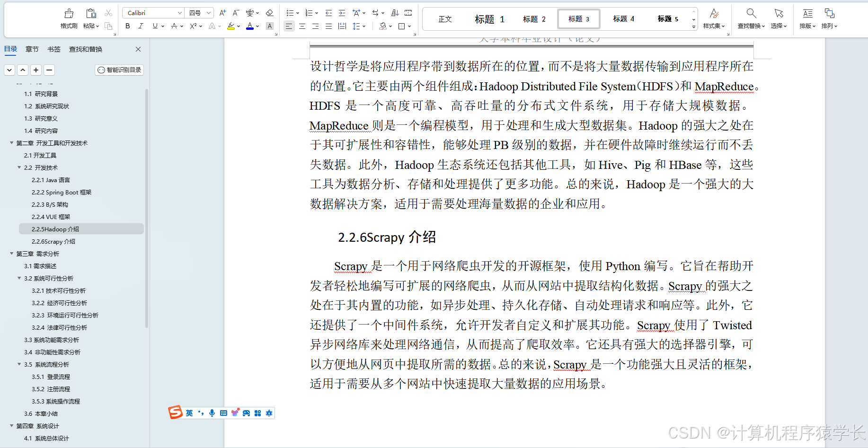Collapse the 第四章 系统设计 node
This screenshot has width=868, height=448.
12,426
